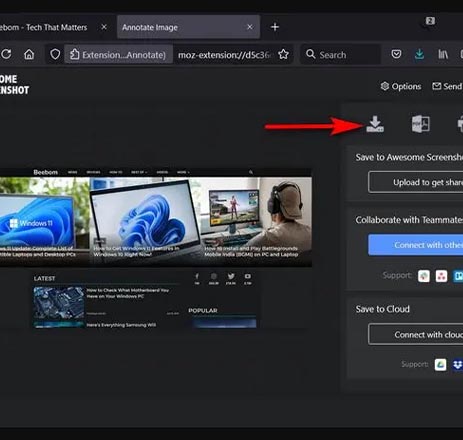The width and height of the screenshot is (463, 440).
Task: Click the captured Beebom screenshot preview
Action: [x=156, y=248]
